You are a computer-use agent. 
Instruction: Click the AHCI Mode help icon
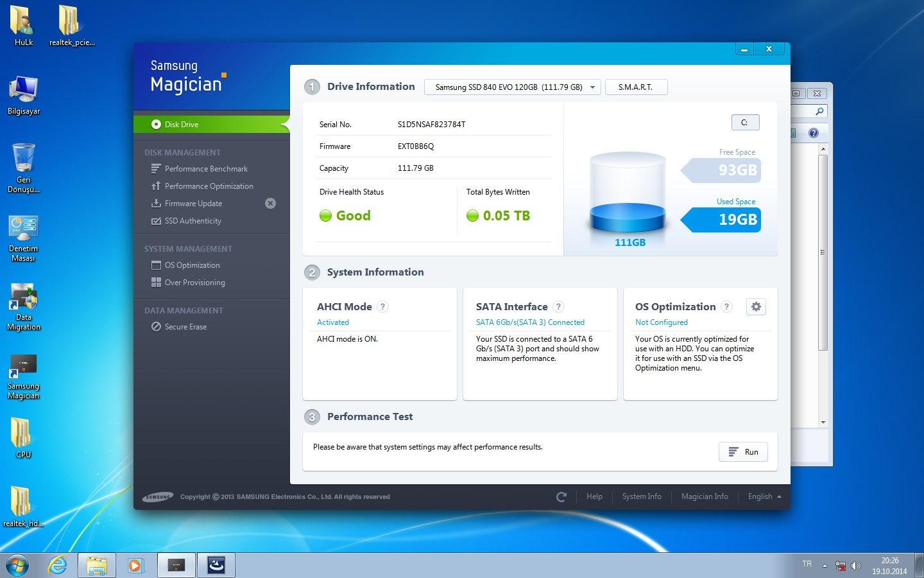383,307
